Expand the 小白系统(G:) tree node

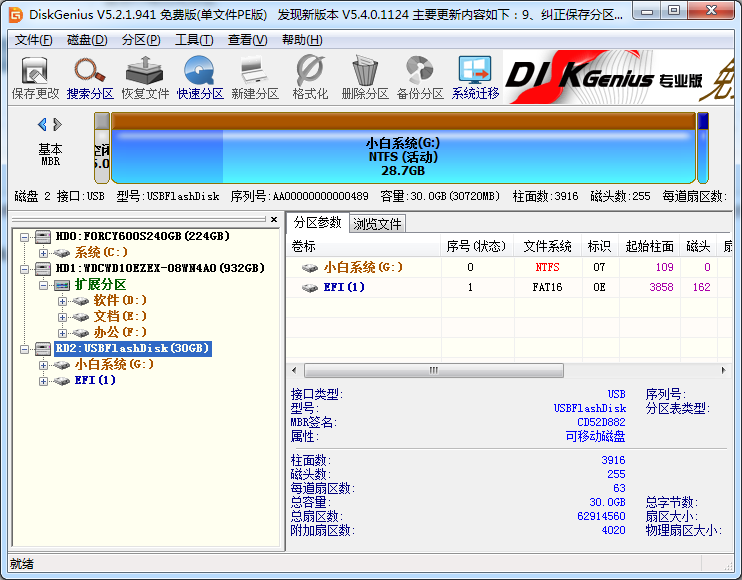coord(43,365)
